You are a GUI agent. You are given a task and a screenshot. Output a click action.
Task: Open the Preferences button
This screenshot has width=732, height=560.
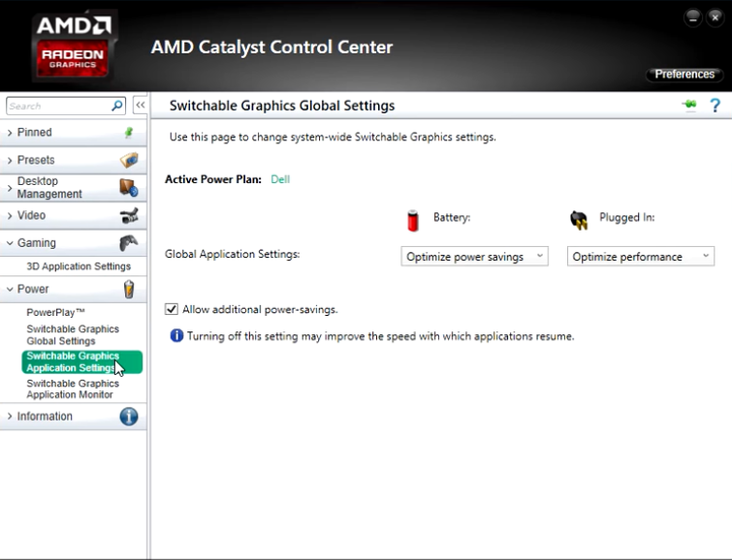click(684, 75)
